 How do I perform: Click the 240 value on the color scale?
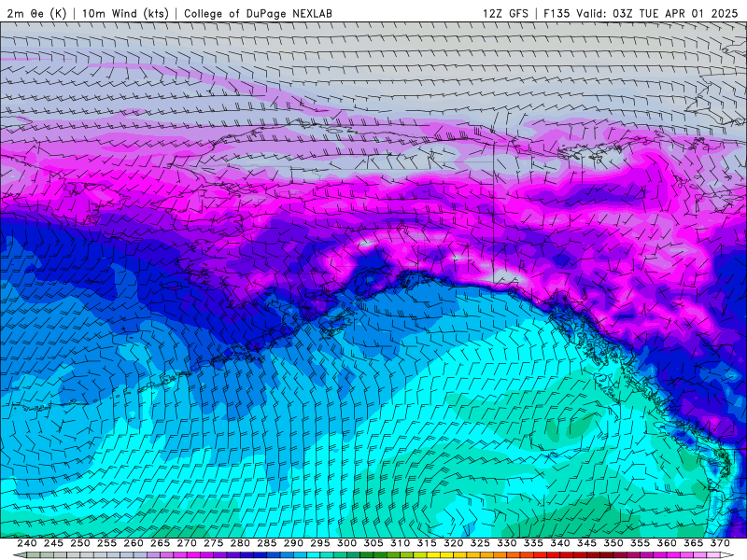27,543
